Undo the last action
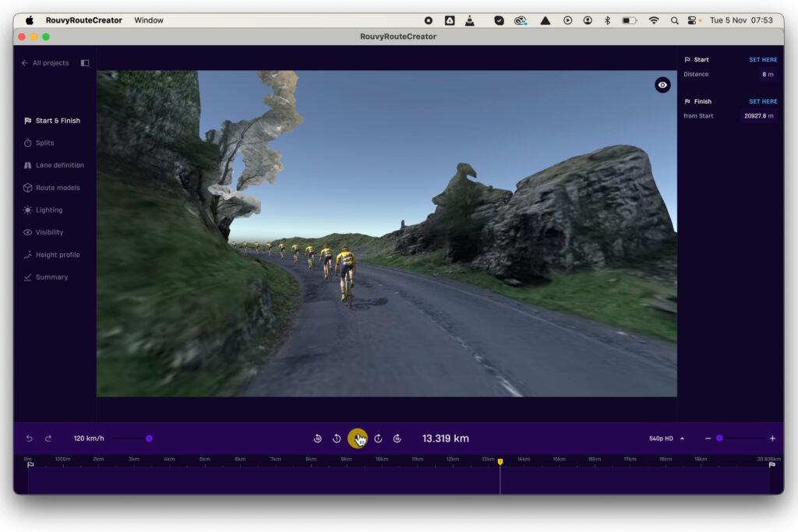Viewport: 798px width, 532px height. (30, 439)
